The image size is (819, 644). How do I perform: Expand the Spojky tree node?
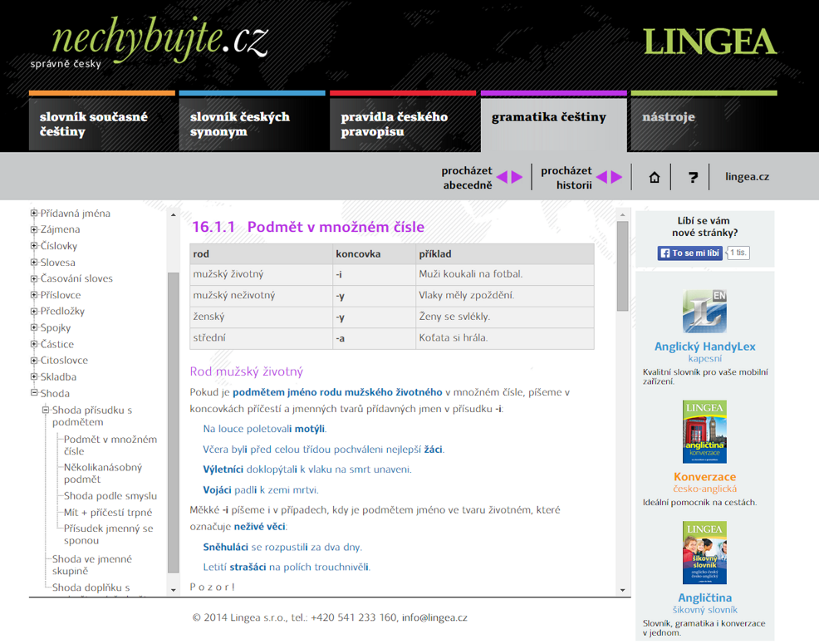34,327
